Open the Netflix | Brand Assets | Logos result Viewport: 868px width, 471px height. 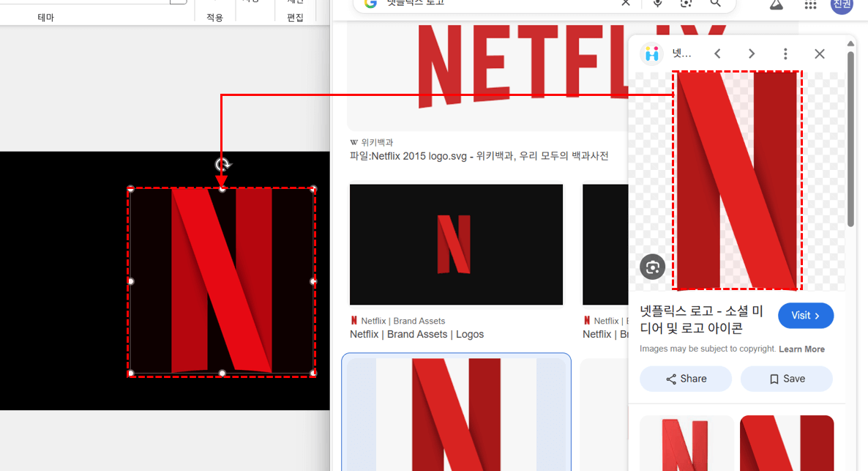click(416, 334)
